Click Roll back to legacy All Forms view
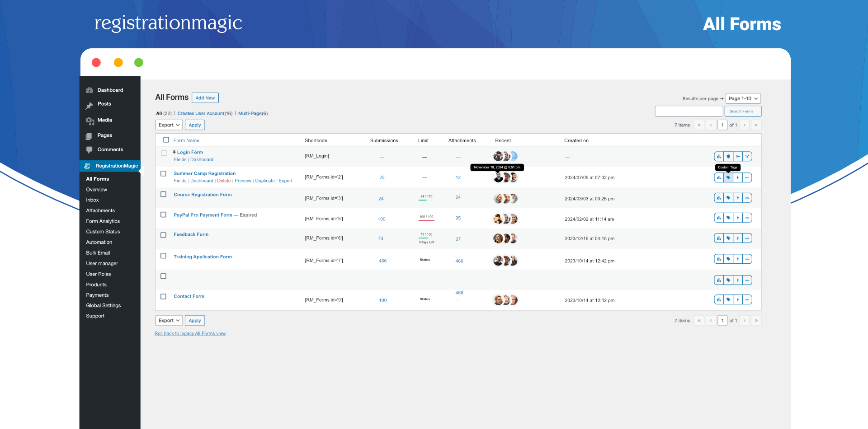Image resolution: width=868 pixels, height=429 pixels. [190, 334]
